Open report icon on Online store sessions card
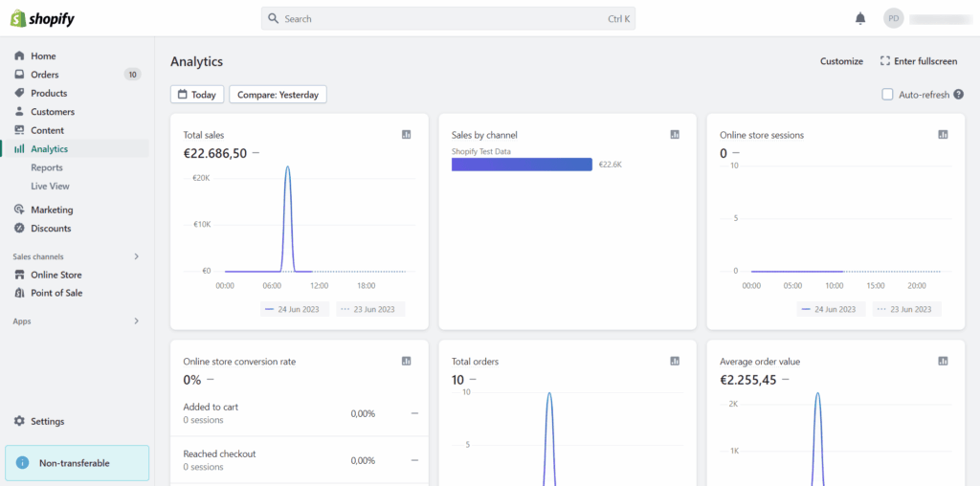980x486 pixels. click(x=943, y=134)
